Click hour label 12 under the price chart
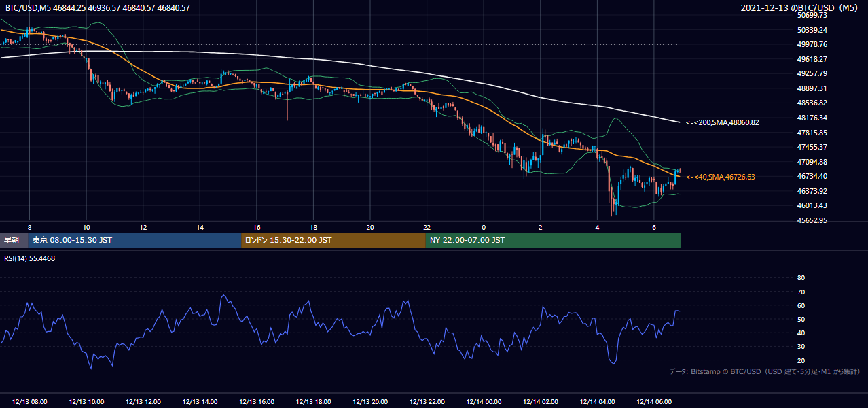Image resolution: width=868 pixels, height=408 pixels. 143,227
